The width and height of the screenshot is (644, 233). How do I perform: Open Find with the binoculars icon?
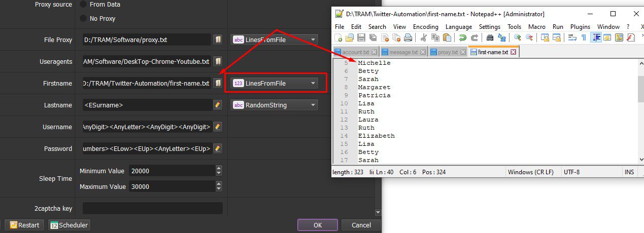pos(490,37)
